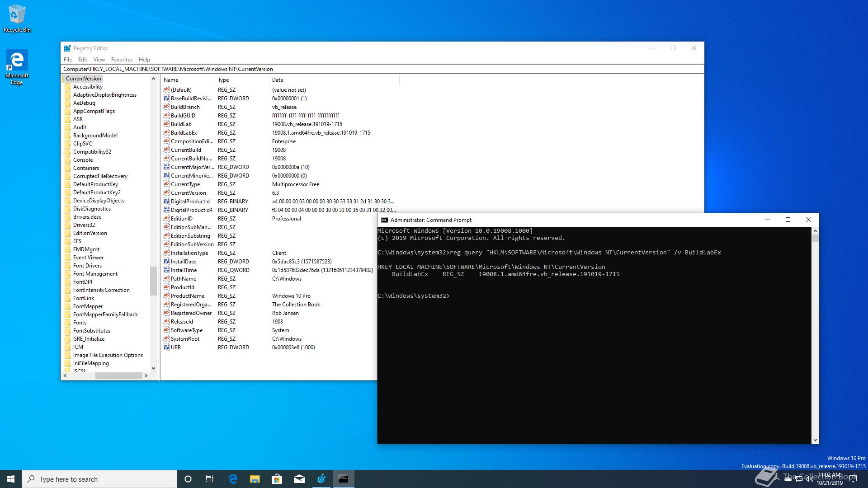Open the Favorites menu in Registry Editor
The height and width of the screenshot is (488, 868).
pos(122,60)
